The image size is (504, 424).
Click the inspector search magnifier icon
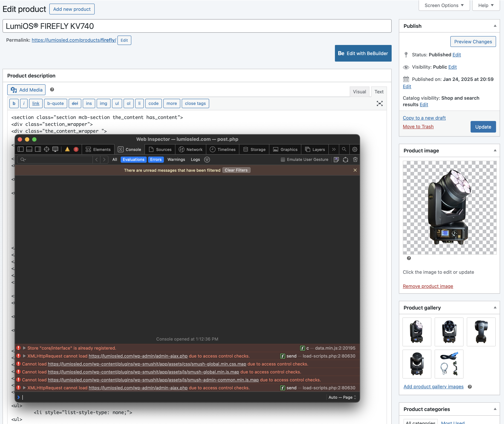[x=344, y=149]
